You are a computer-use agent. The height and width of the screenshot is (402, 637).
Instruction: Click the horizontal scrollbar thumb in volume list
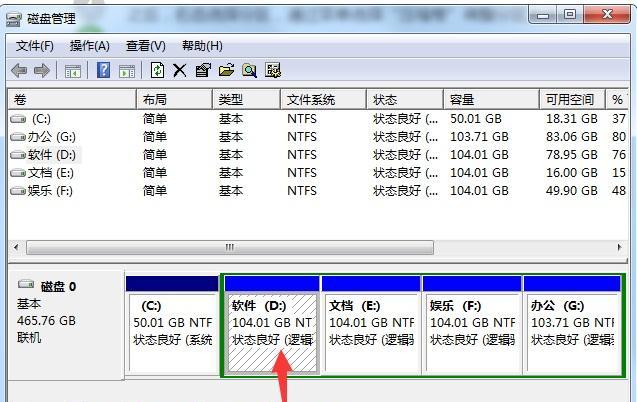click(230, 247)
